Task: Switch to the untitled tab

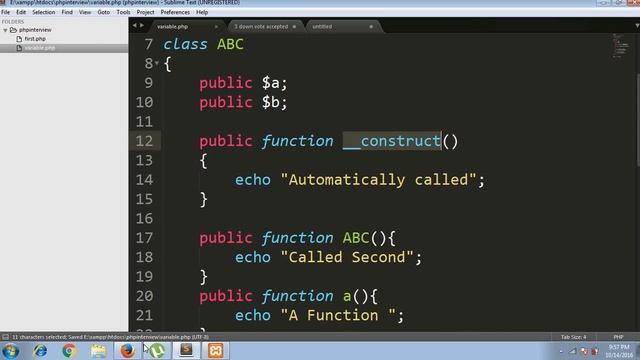Action: (x=322, y=27)
